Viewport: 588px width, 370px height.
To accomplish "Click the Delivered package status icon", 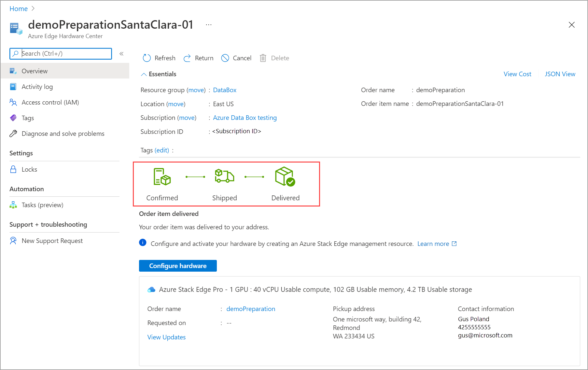I will click(x=285, y=177).
